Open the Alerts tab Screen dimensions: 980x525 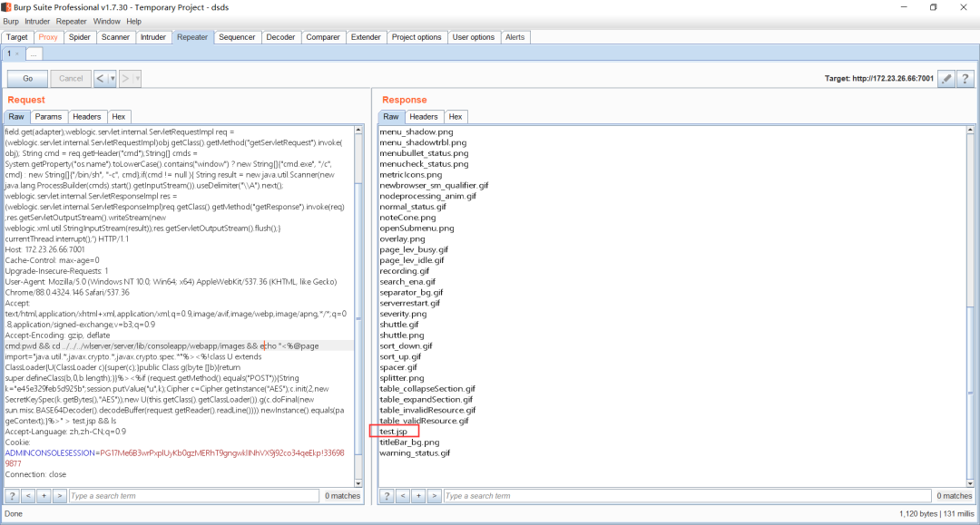coord(515,37)
